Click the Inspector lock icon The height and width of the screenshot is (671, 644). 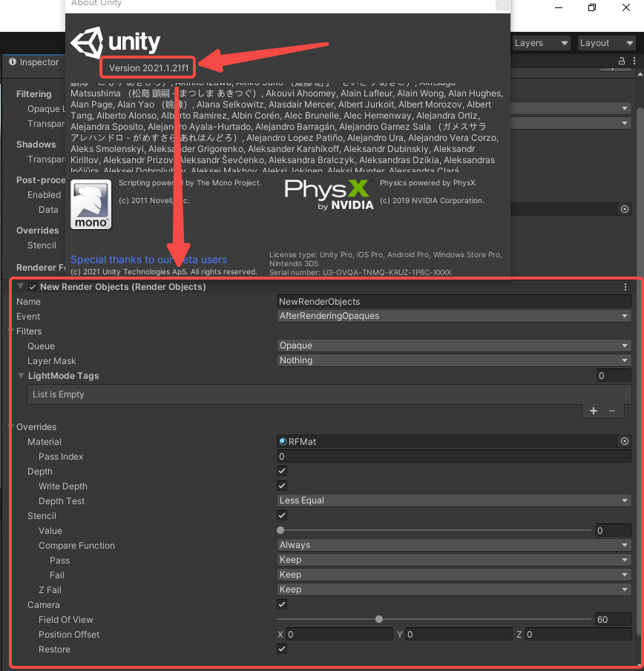click(x=621, y=61)
